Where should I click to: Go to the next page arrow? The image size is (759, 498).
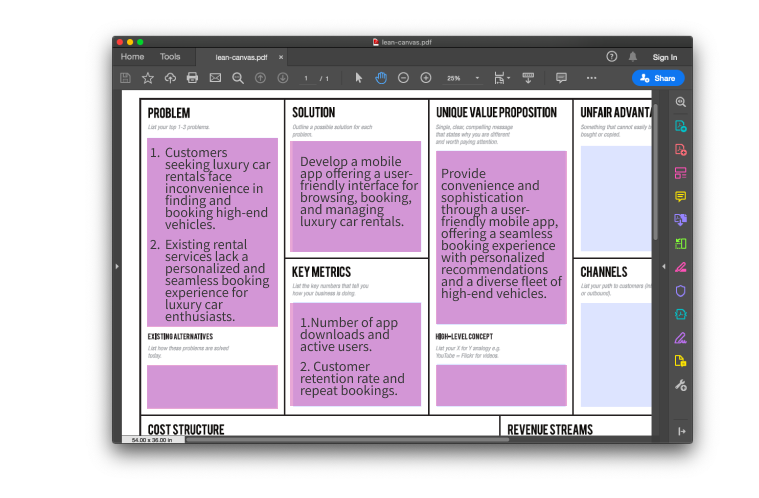(283, 78)
